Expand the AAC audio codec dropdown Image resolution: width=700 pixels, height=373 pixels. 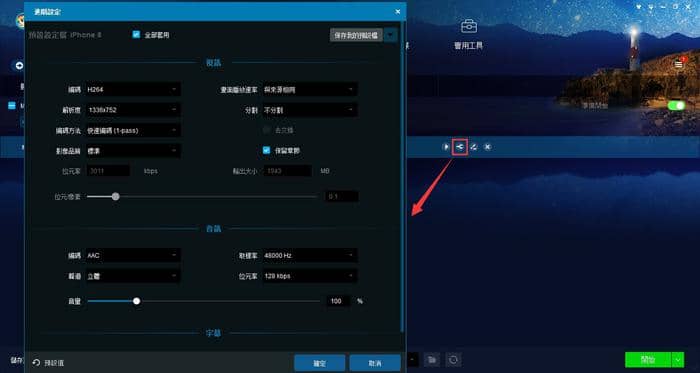tap(133, 256)
